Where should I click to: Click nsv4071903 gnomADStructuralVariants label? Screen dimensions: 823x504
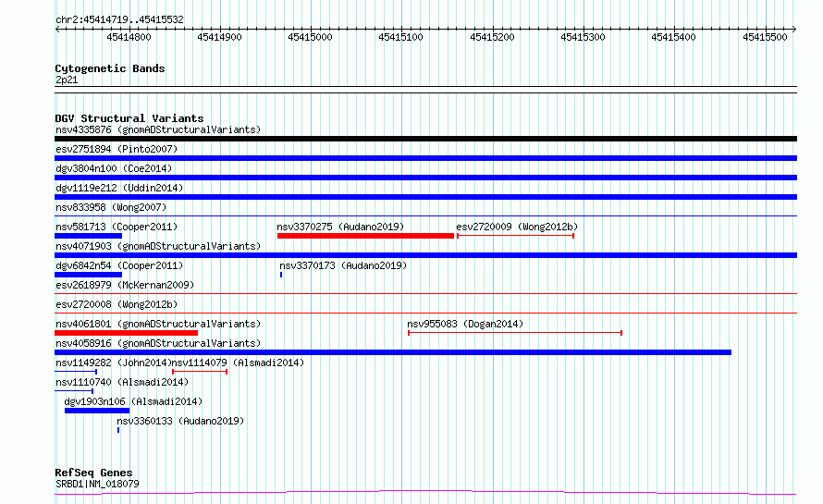[x=158, y=246]
